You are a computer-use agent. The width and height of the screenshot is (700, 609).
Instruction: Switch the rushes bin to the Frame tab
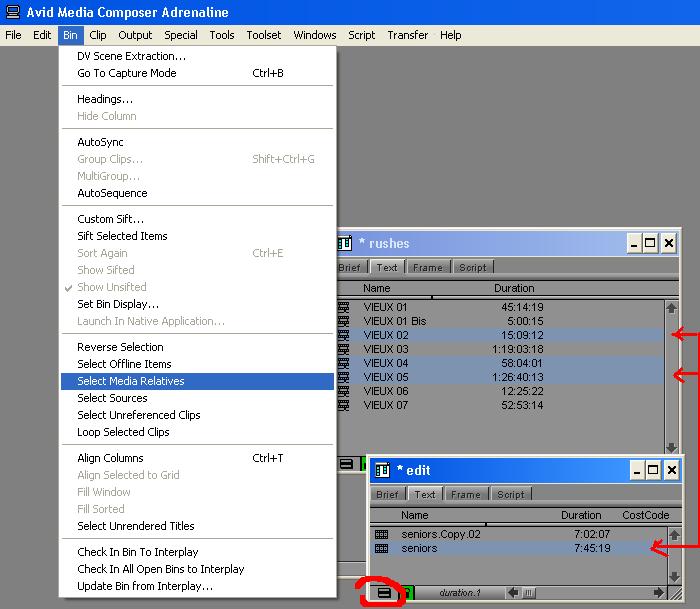[428, 267]
